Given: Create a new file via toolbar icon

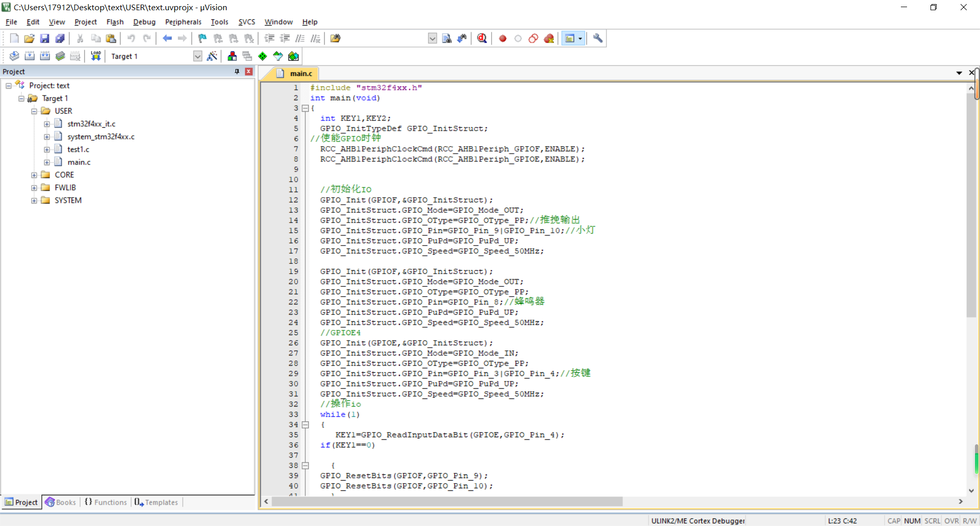Looking at the screenshot, I should 14,38.
